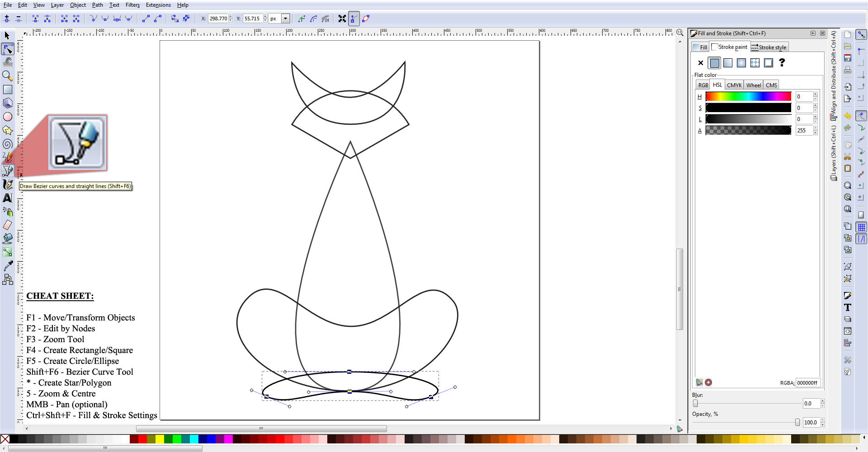The width and height of the screenshot is (868, 452).
Task: Toggle snap to page border
Action: (861, 215)
